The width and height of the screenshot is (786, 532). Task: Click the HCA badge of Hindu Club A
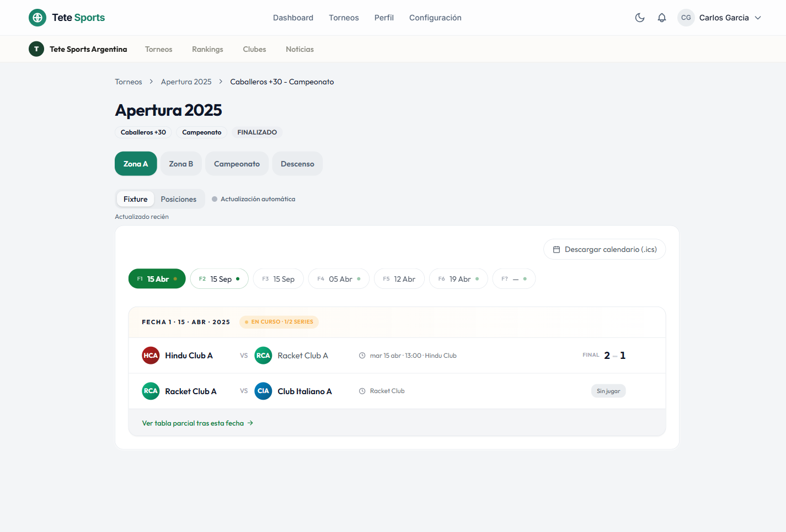(x=151, y=356)
